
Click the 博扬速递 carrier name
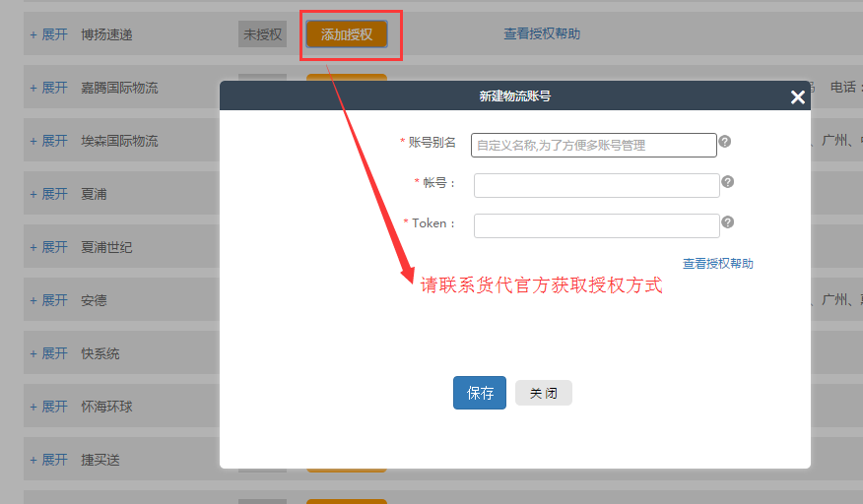[106, 34]
